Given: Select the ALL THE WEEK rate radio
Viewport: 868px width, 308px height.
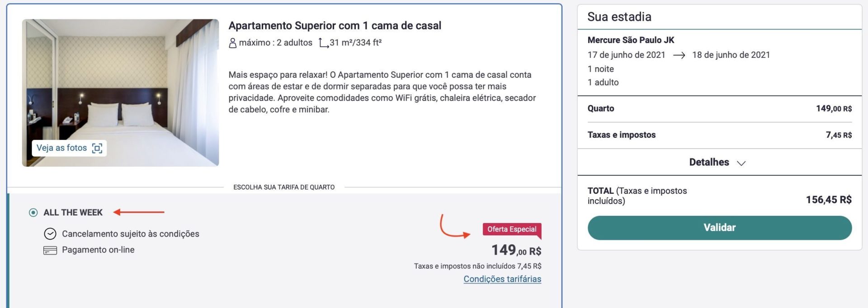Looking at the screenshot, I should pyautogui.click(x=33, y=212).
